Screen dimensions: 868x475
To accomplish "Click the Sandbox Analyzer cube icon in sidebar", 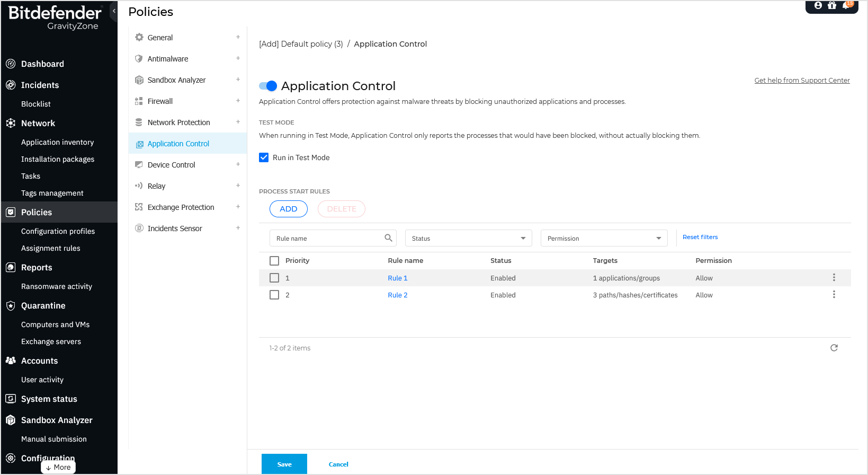I will [x=11, y=420].
